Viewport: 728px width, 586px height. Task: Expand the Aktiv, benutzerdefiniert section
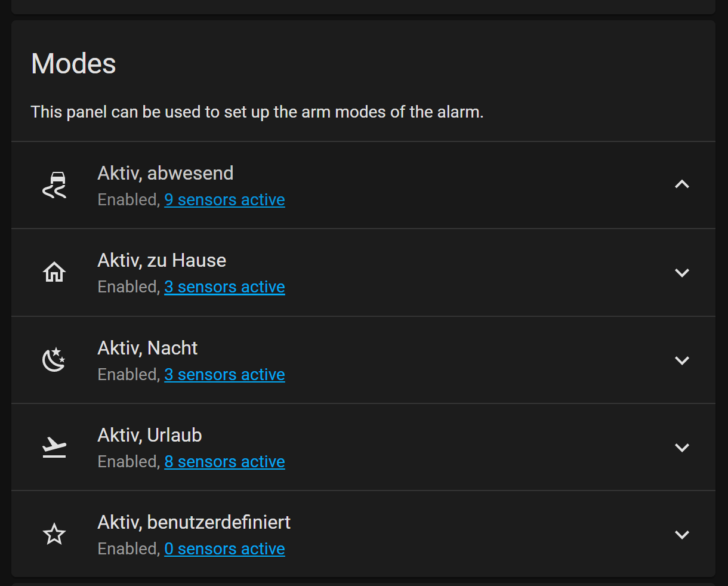pyautogui.click(x=681, y=534)
